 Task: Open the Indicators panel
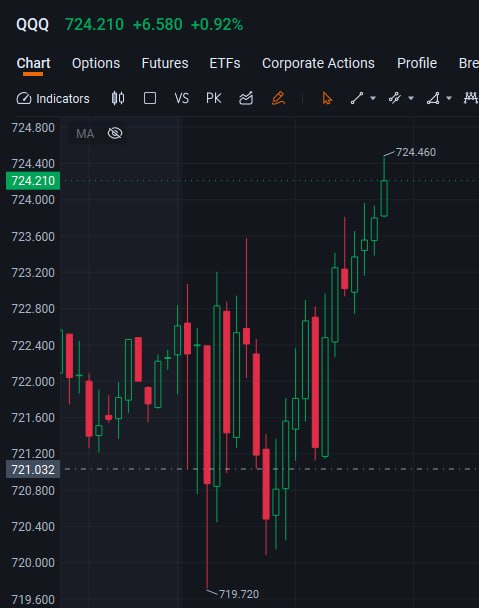pyautogui.click(x=53, y=98)
